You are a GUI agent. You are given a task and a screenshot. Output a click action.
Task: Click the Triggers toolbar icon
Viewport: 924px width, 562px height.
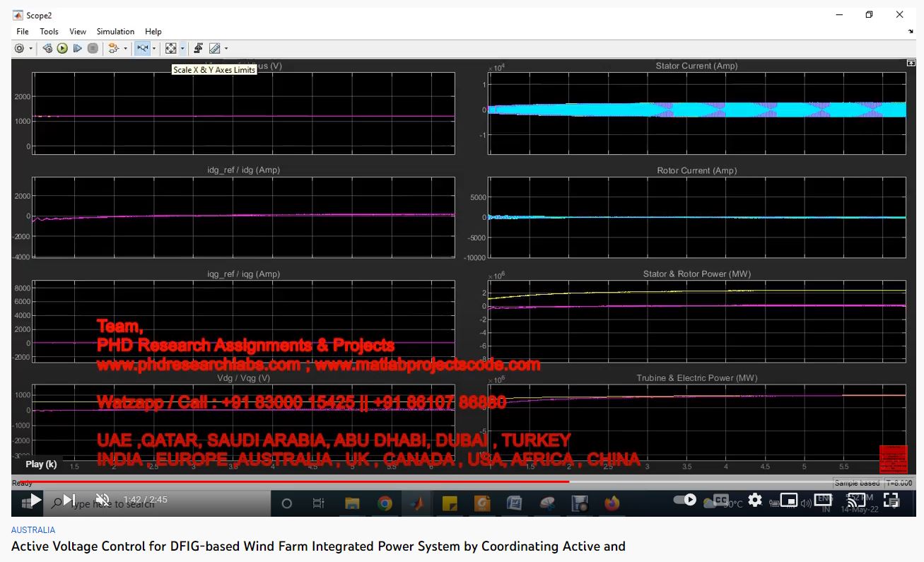point(199,49)
